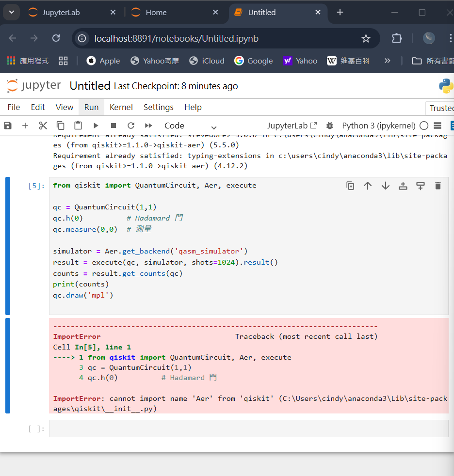Expand the tab search dropdown arrow
This screenshot has width=454, height=476.
point(12,12)
